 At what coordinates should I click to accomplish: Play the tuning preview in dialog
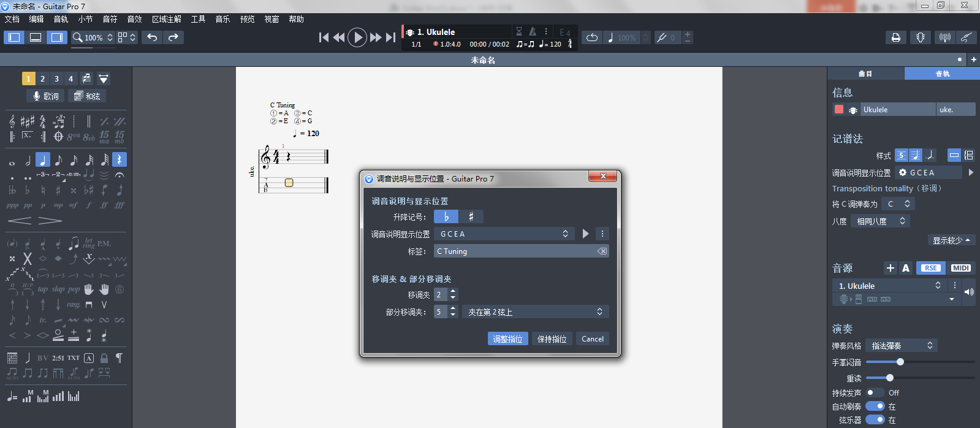click(x=585, y=234)
